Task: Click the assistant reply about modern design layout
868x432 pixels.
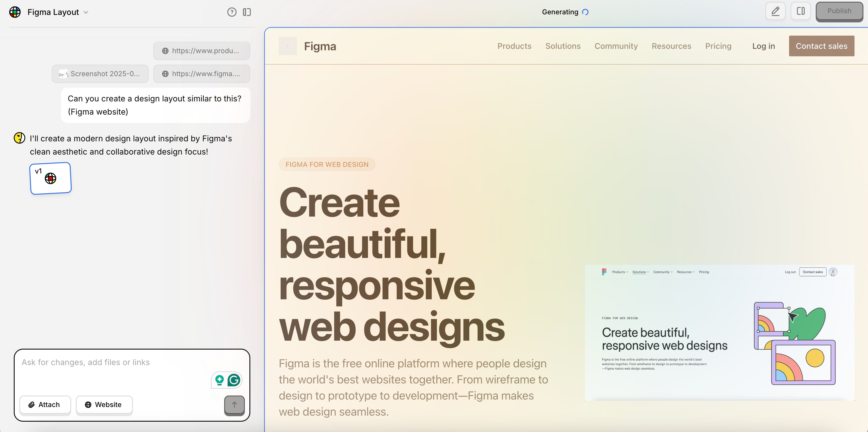Action: coord(131,145)
